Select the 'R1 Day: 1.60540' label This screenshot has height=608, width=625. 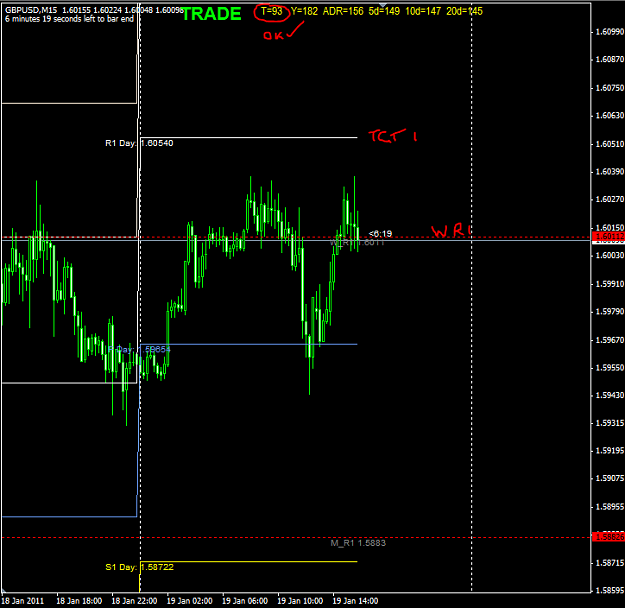click(139, 143)
